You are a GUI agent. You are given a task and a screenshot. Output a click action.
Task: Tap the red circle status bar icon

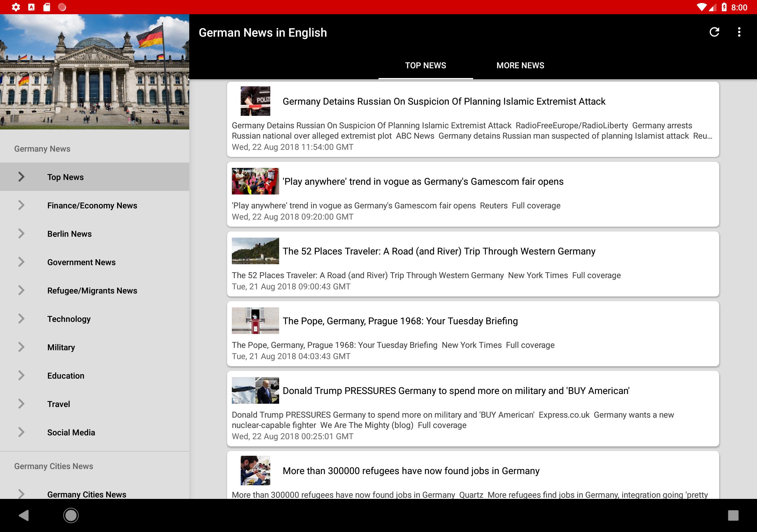click(62, 7)
